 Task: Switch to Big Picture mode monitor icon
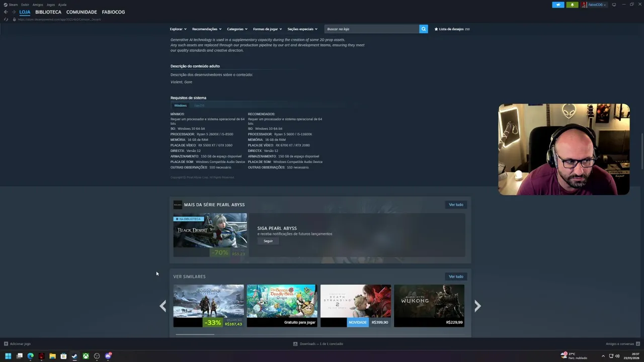[614, 5]
